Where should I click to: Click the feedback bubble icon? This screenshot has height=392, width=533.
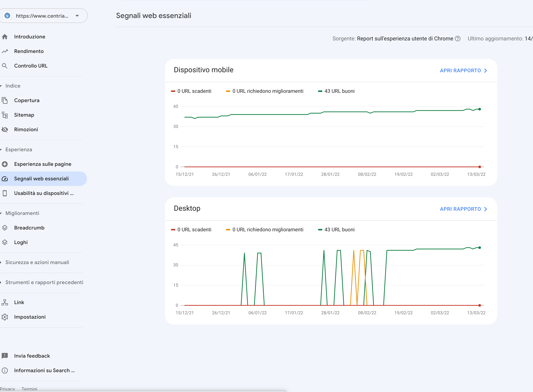coord(5,356)
